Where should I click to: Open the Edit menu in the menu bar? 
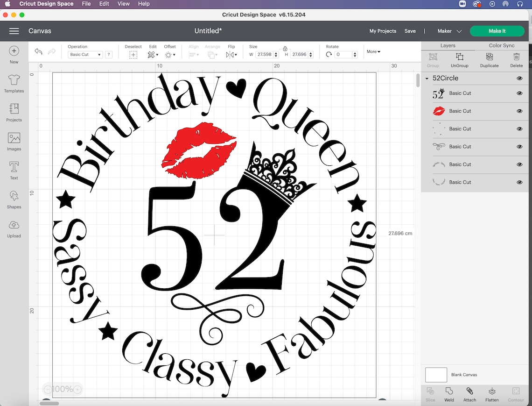[104, 4]
